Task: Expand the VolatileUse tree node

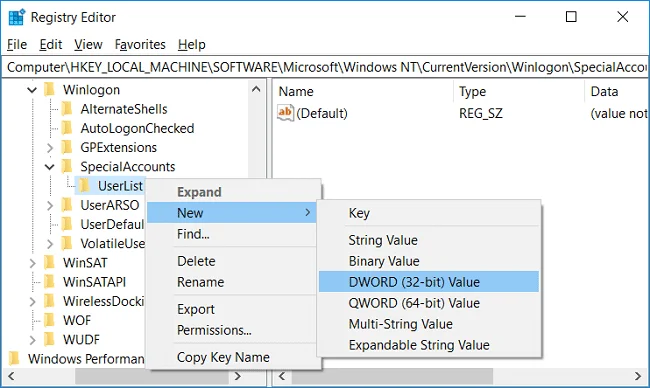Action: point(50,244)
